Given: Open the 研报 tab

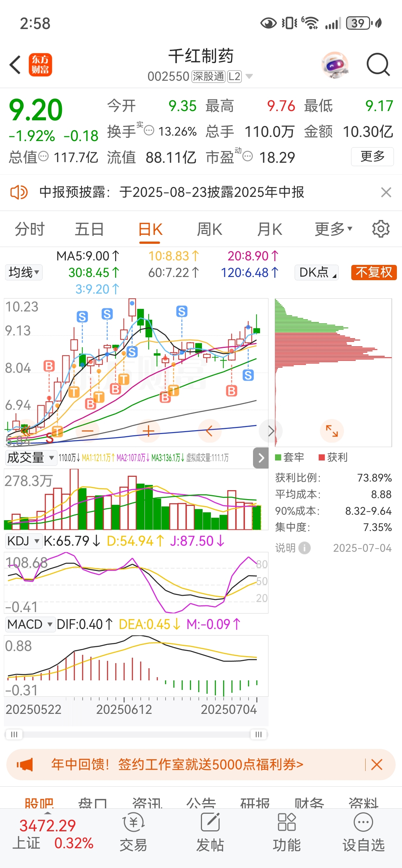Looking at the screenshot, I should (255, 802).
